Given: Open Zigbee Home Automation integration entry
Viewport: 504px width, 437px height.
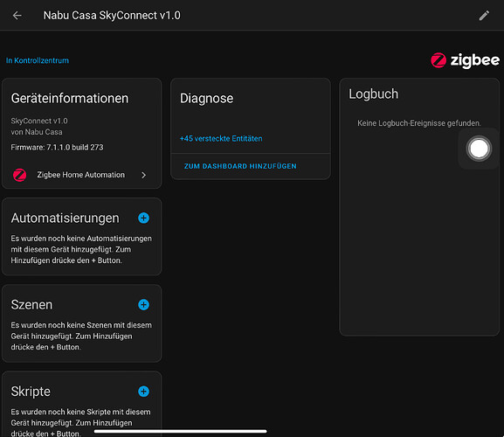Looking at the screenshot, I should point(81,175).
